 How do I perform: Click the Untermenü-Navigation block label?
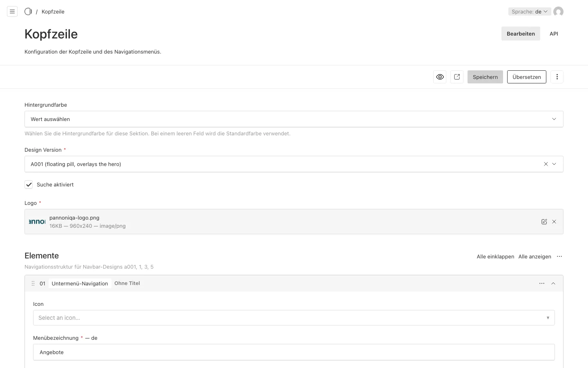click(x=80, y=283)
